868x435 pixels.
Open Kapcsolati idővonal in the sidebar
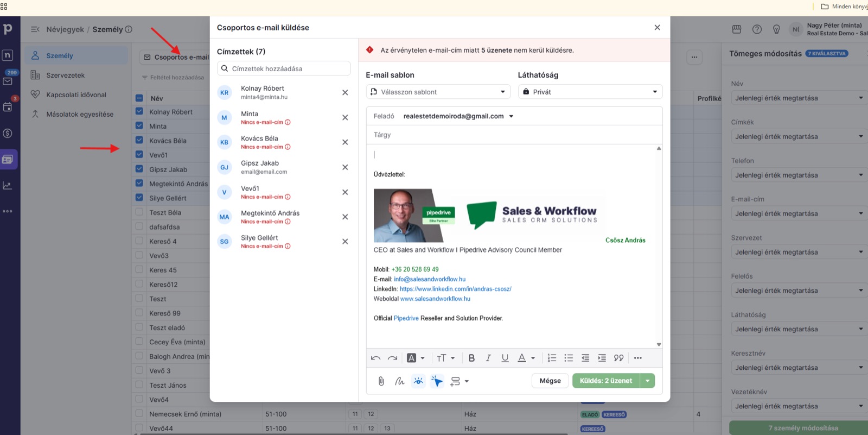(x=76, y=94)
